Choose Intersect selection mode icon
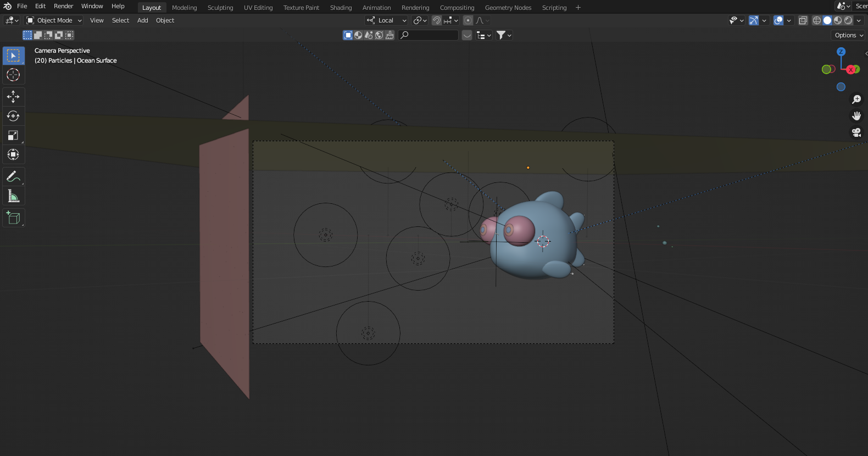The image size is (868, 456). [x=69, y=35]
